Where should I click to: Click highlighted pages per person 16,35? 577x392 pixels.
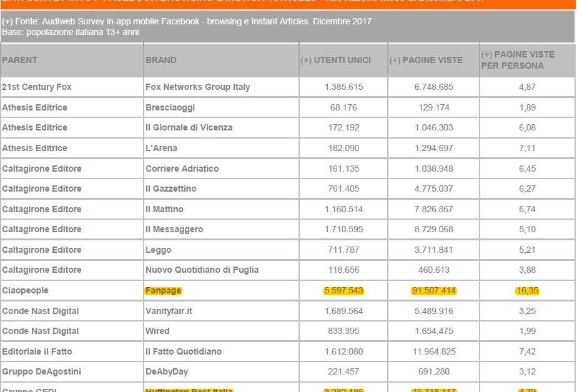coord(527,290)
